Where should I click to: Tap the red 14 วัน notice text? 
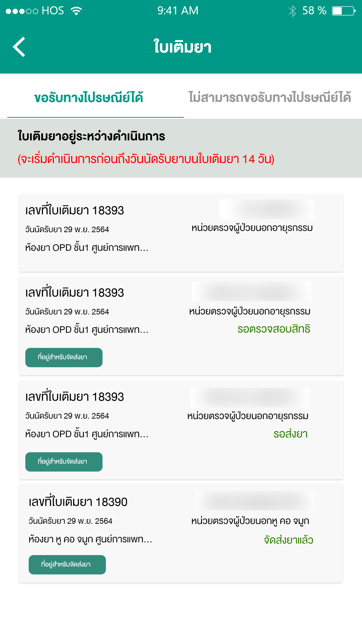point(146,159)
